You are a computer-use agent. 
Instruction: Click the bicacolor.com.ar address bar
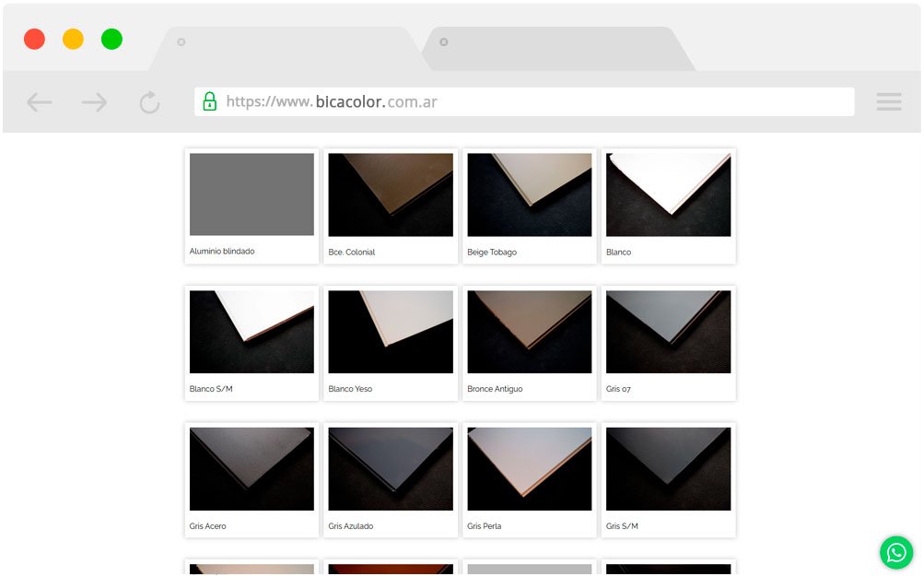524,101
